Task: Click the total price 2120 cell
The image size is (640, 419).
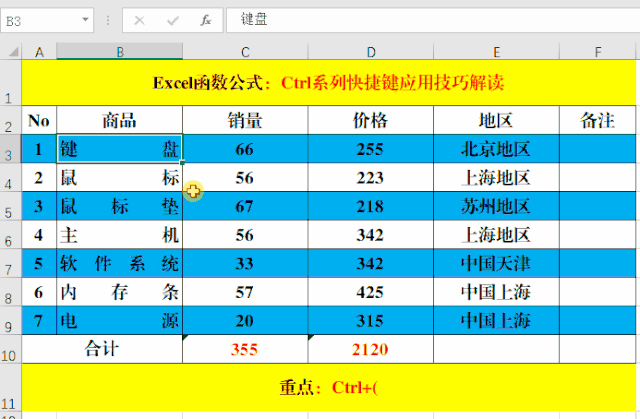Action: (x=371, y=349)
